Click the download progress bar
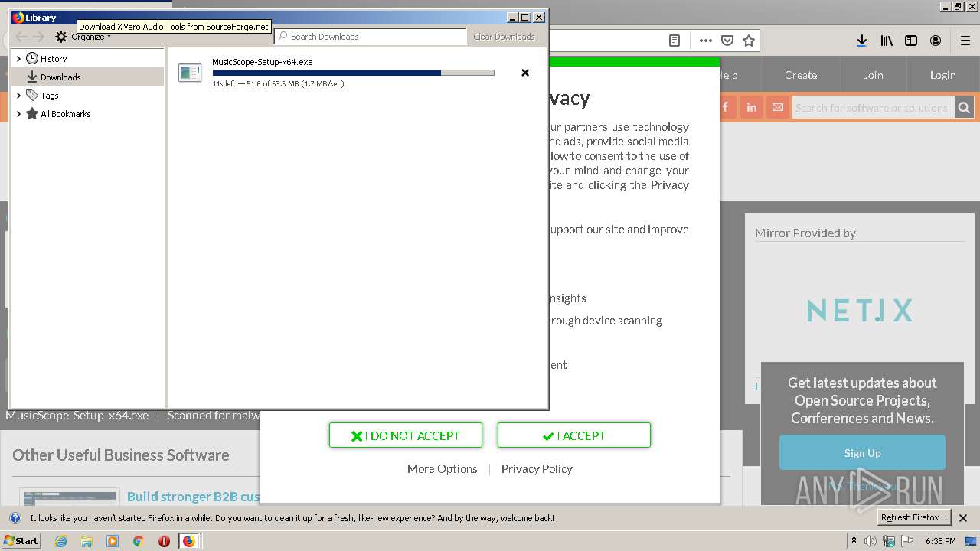This screenshot has width=980, height=551. (353, 73)
